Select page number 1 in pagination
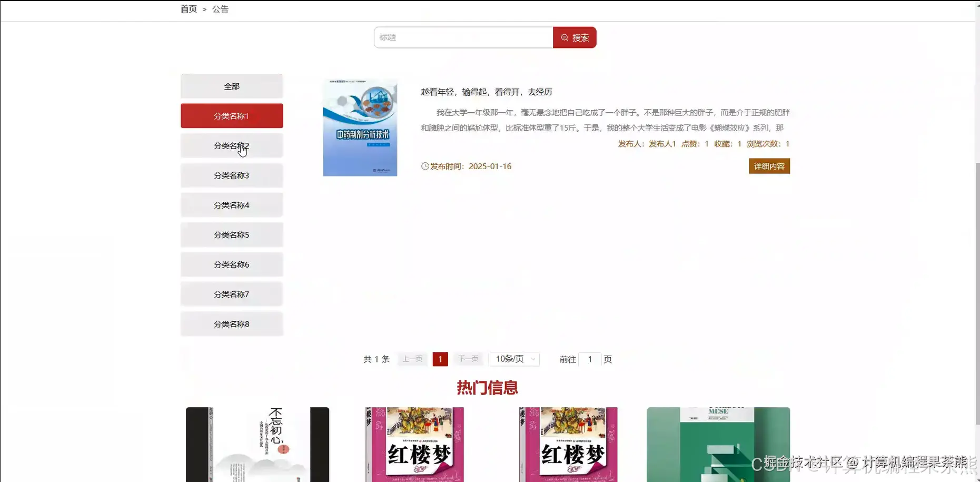The width and height of the screenshot is (980, 482). pyautogui.click(x=440, y=359)
